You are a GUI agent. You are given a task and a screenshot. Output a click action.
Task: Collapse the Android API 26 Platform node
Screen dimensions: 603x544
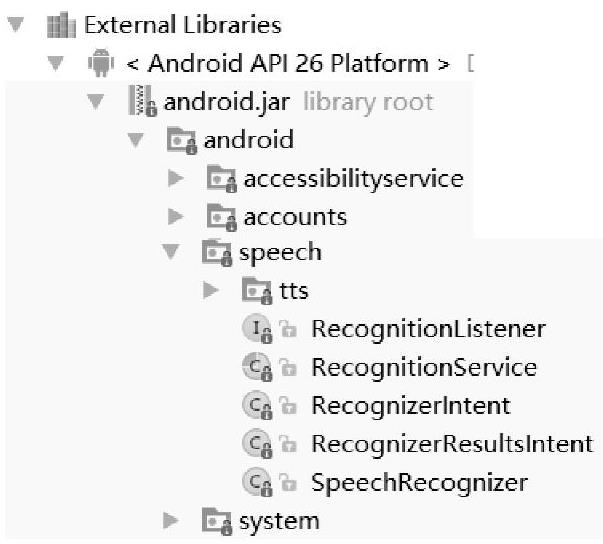pos(57,64)
